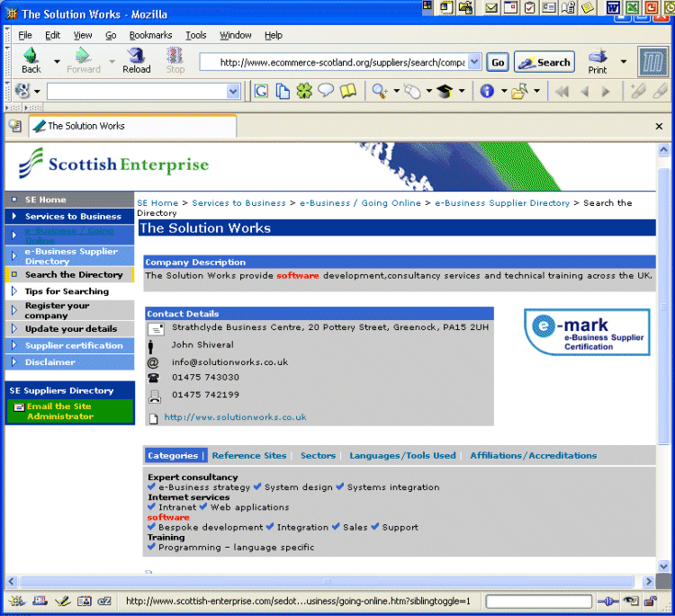The image size is (675, 616).
Task: Switch to Reference Sites tab
Action: (249, 456)
